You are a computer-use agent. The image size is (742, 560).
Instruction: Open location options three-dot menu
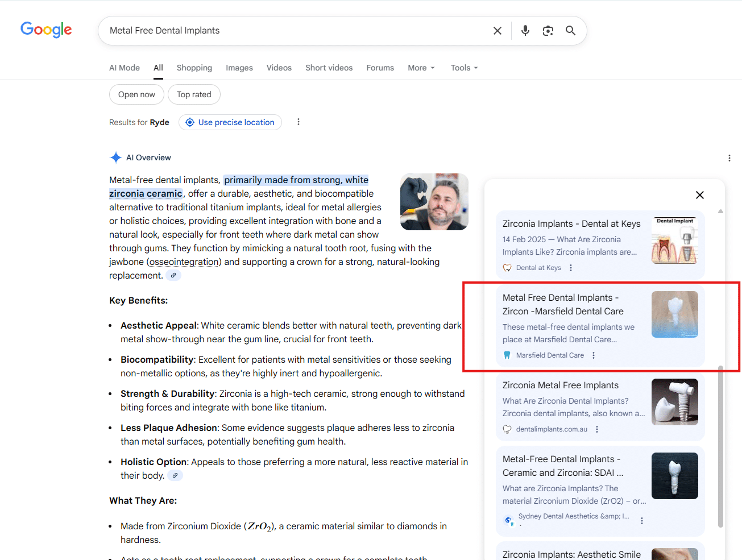298,122
